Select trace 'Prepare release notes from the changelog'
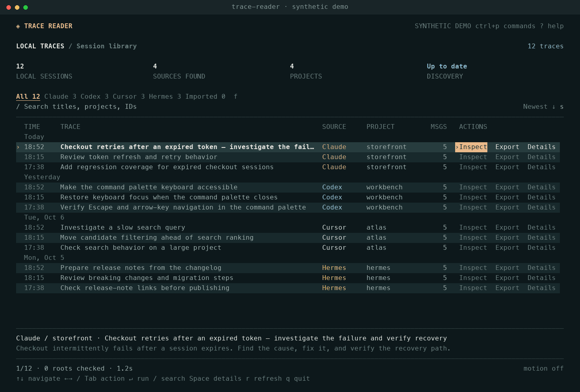 [x=288, y=268]
